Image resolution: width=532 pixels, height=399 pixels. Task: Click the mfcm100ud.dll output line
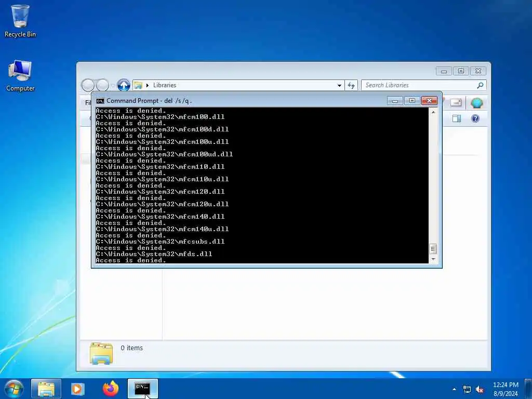coord(164,154)
